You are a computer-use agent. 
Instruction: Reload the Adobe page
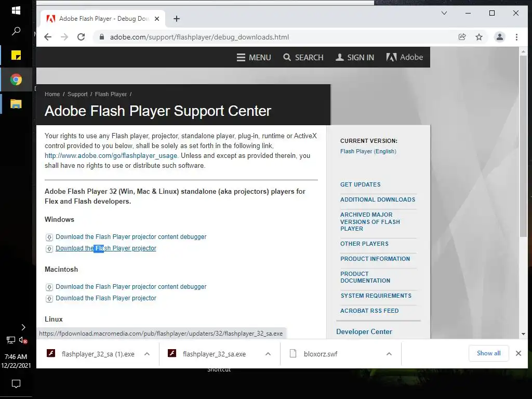click(81, 37)
